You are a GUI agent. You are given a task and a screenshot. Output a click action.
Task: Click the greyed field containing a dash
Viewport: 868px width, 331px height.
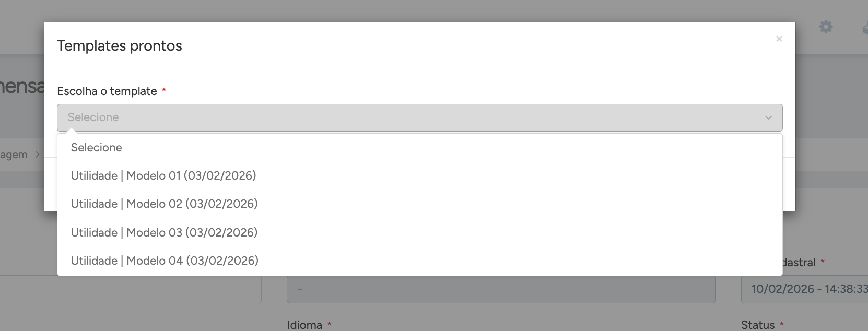(501, 289)
